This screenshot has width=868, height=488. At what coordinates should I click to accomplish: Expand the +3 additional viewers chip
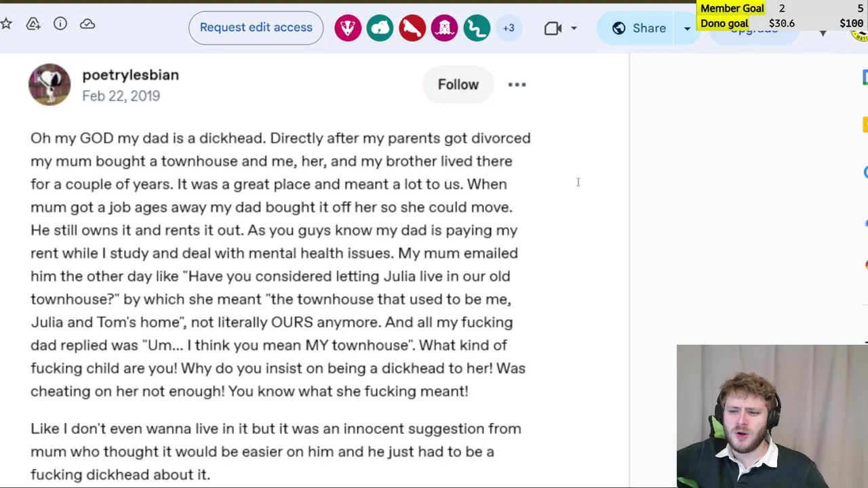click(509, 28)
